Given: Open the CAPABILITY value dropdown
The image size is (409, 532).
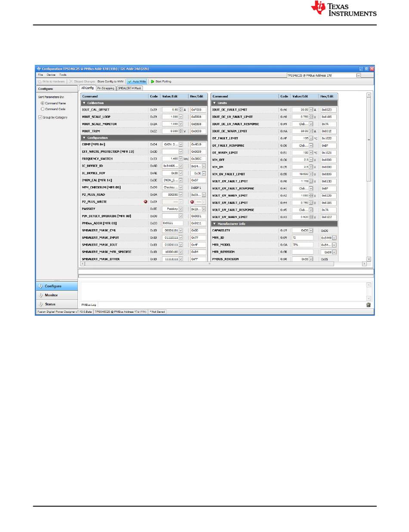Looking at the screenshot, I should click(x=311, y=231).
